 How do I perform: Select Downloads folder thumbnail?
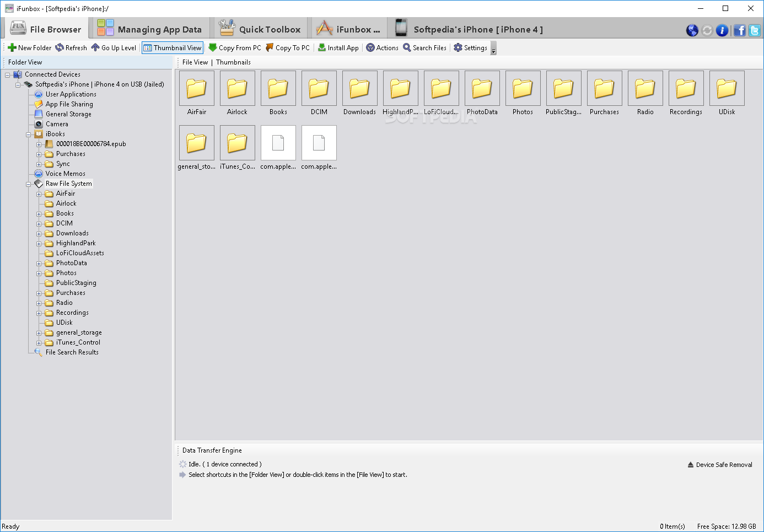pyautogui.click(x=360, y=88)
